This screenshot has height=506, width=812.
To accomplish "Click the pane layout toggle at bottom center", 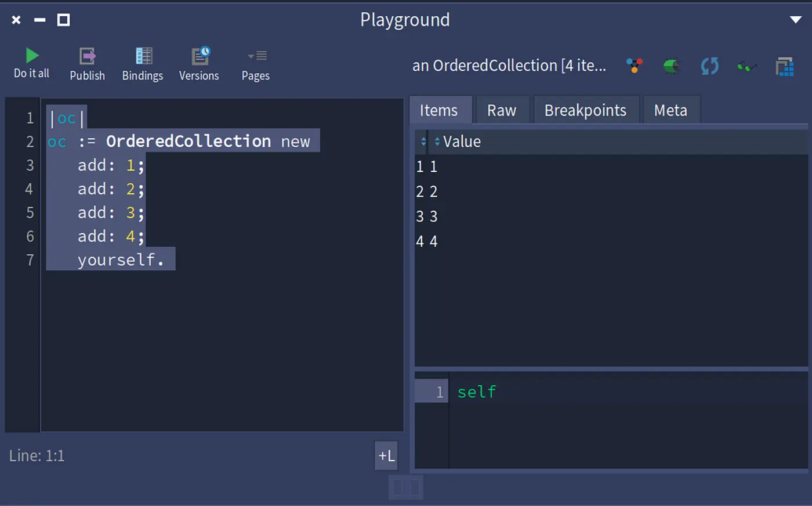I will pyautogui.click(x=406, y=487).
